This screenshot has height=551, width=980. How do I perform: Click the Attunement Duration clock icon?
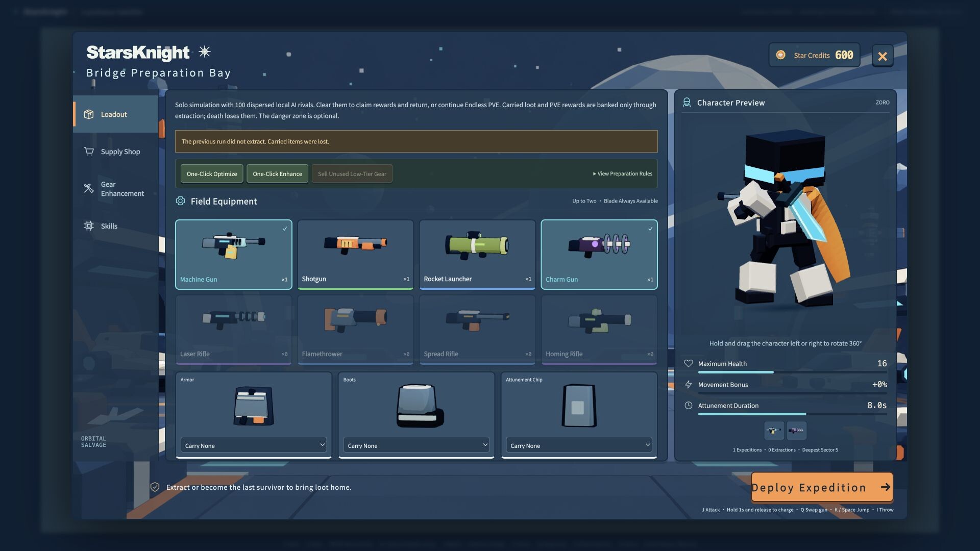point(688,406)
